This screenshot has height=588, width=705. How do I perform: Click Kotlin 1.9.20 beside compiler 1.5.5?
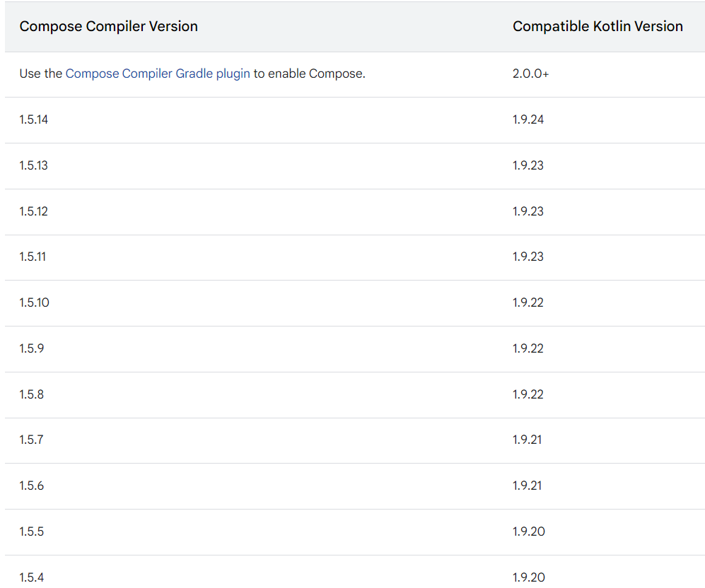click(x=529, y=531)
